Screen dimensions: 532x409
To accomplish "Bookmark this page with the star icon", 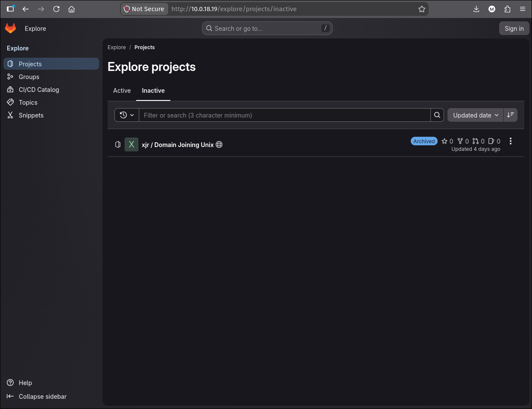I will click(422, 9).
